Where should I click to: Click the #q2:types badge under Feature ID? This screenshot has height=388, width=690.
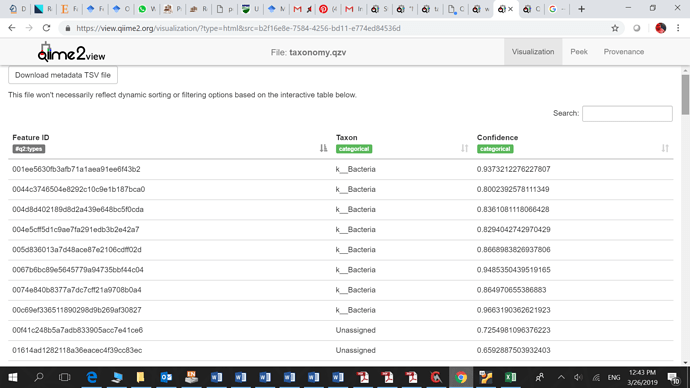pos(29,149)
